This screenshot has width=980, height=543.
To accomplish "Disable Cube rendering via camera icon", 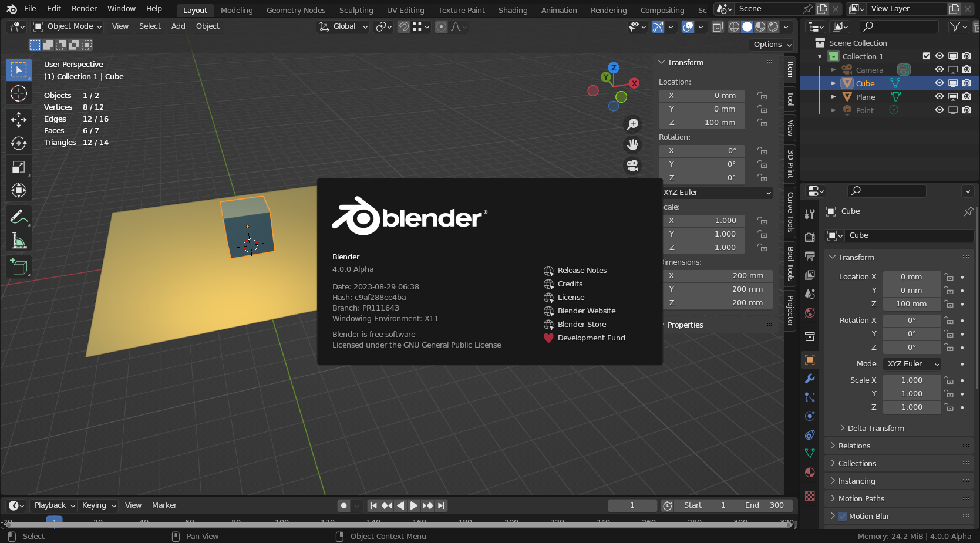I will tap(966, 83).
